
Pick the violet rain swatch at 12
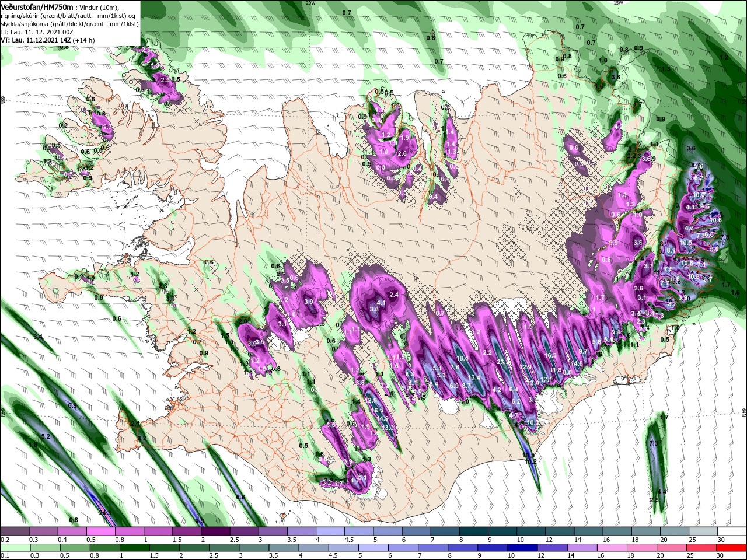553,548
